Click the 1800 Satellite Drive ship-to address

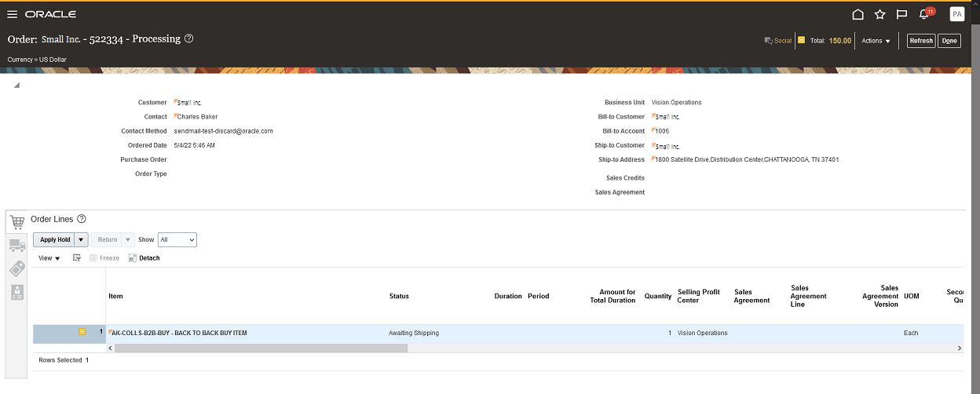[x=747, y=159]
